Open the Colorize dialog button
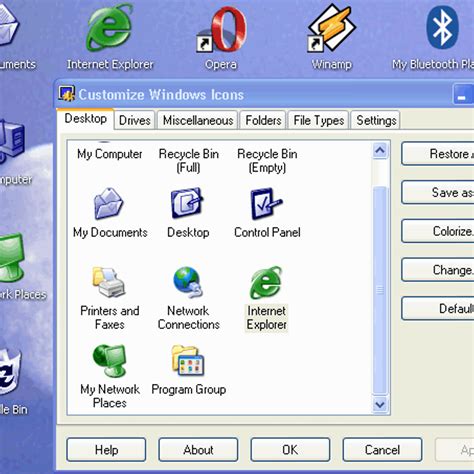474x474 pixels. [x=438, y=231]
